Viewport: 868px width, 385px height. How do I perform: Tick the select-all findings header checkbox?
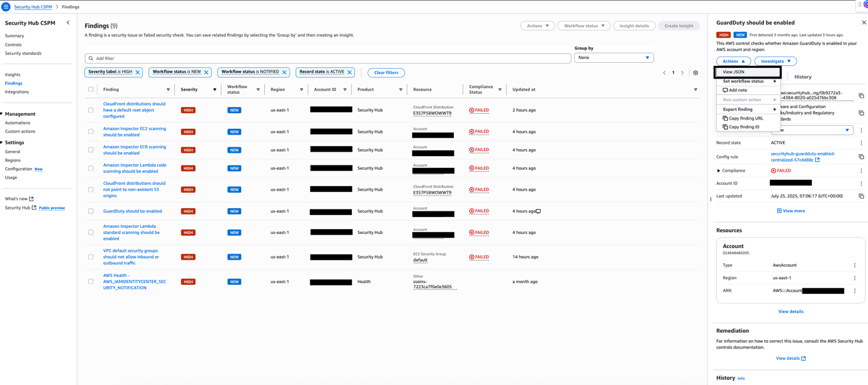click(91, 89)
